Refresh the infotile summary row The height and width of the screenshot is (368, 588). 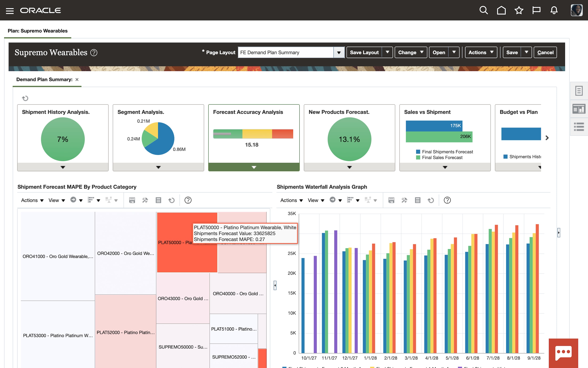click(25, 98)
